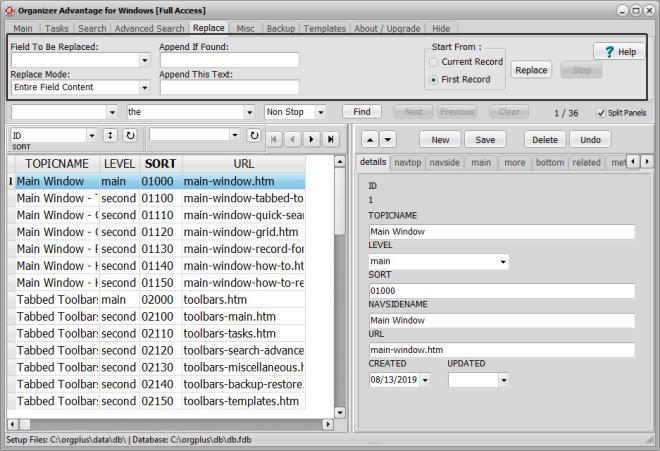Click horizontal scrollbar thumb under grid

tap(25, 424)
